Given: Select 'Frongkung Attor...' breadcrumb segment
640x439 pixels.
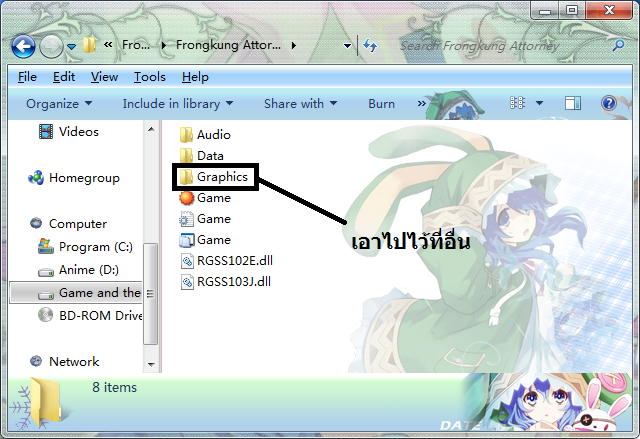Looking at the screenshot, I should 228,45.
